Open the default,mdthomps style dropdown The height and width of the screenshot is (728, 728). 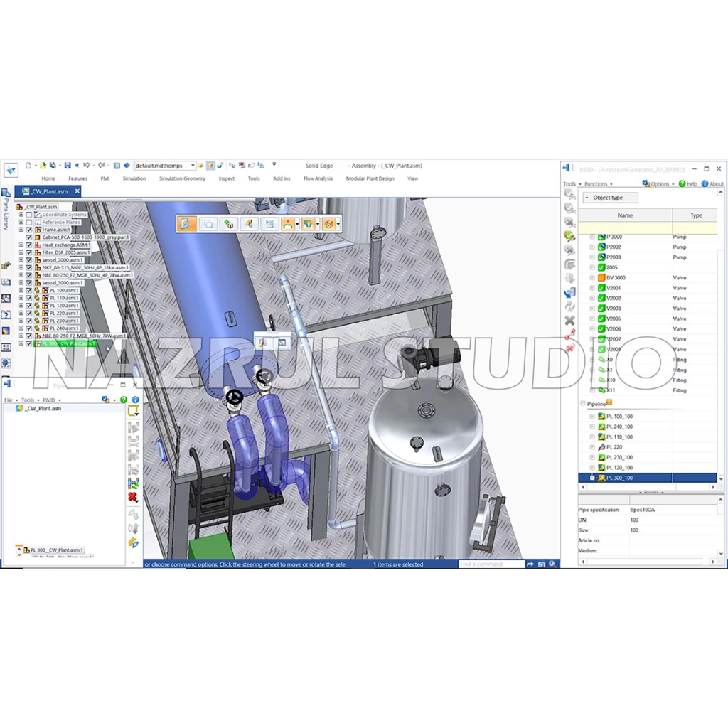click(193, 166)
